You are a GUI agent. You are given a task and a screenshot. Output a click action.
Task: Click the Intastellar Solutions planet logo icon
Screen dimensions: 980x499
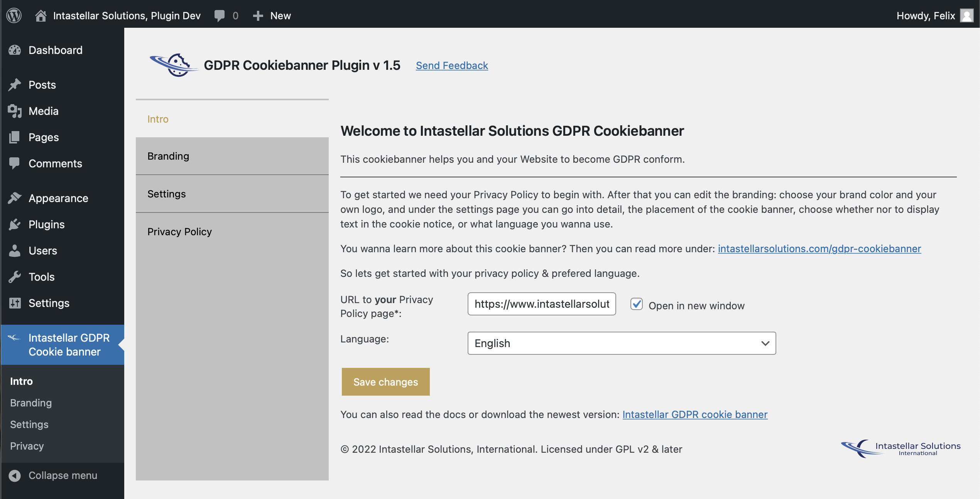tap(172, 64)
